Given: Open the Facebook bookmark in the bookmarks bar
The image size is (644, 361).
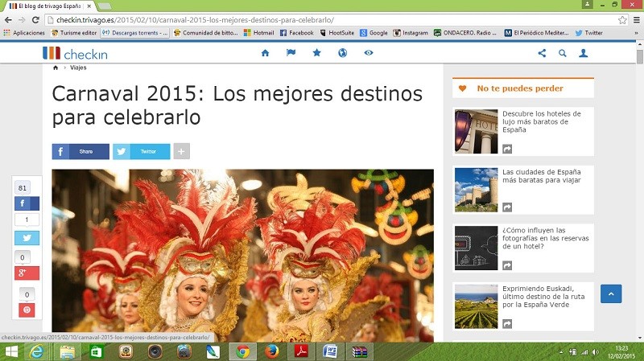Looking at the screenshot, I should pyautogui.click(x=296, y=33).
